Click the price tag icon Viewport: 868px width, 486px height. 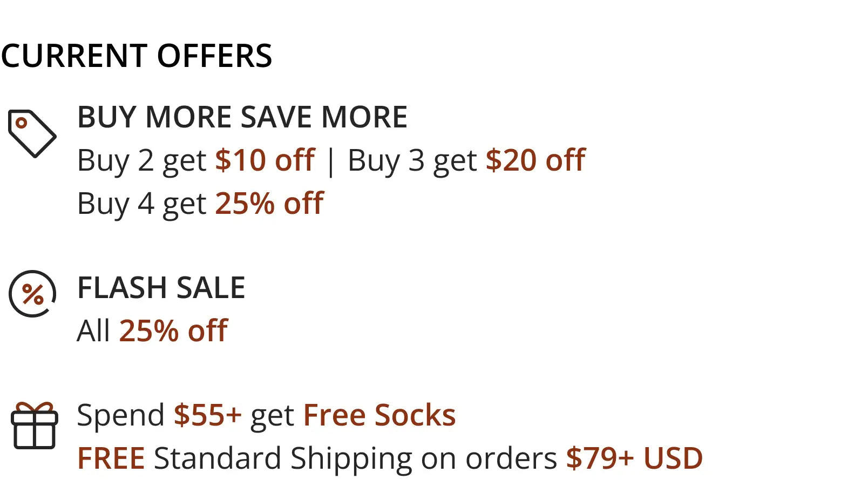(x=32, y=133)
